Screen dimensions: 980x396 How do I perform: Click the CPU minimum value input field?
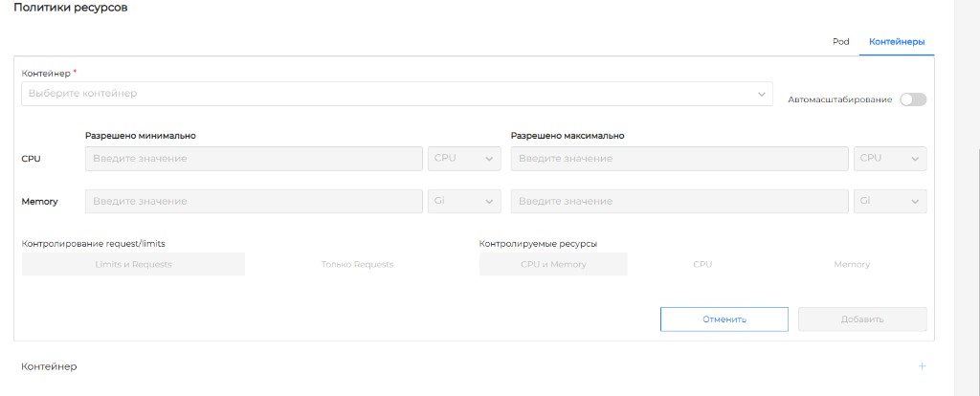pos(254,159)
